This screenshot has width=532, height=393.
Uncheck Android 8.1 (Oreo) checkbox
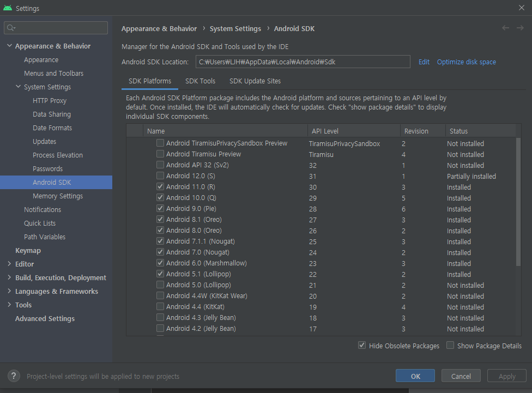point(160,219)
